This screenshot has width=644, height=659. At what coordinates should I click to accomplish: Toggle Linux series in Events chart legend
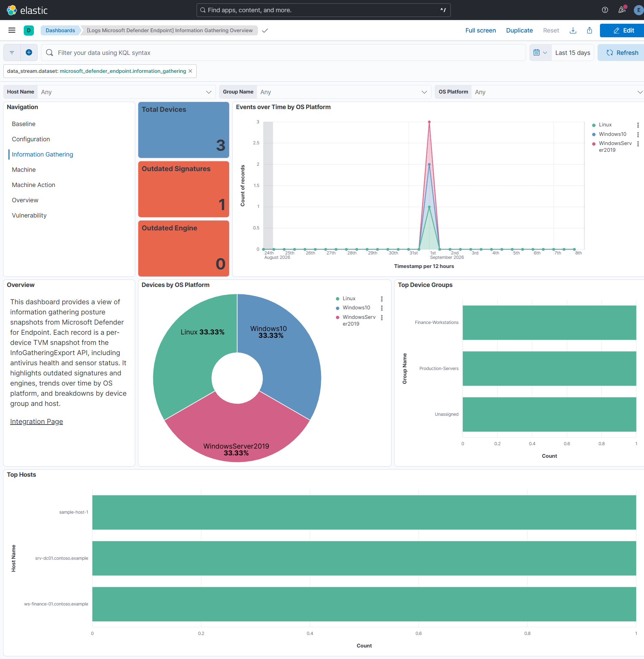point(605,125)
